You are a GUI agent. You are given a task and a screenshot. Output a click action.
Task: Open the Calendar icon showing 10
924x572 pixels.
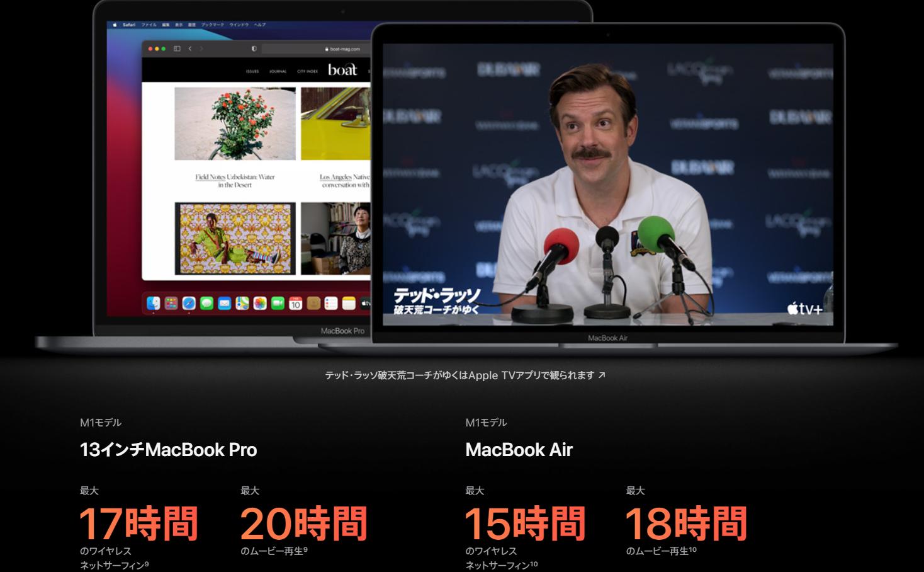click(x=296, y=304)
